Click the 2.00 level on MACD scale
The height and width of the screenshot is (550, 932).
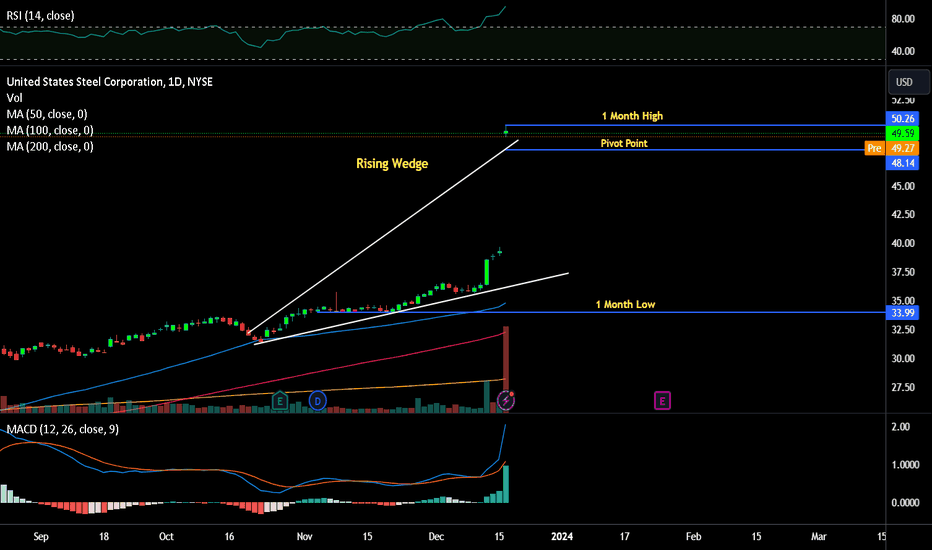[x=901, y=427]
